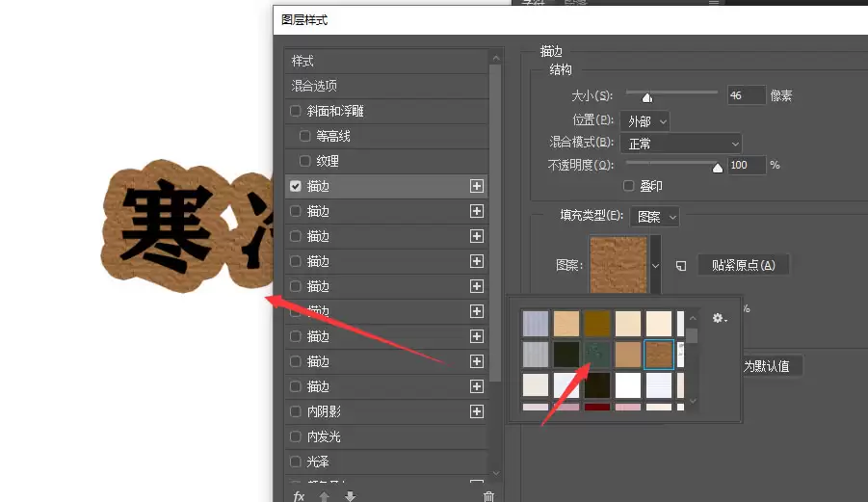Click the plus icon next to 内阴影

tap(477, 411)
